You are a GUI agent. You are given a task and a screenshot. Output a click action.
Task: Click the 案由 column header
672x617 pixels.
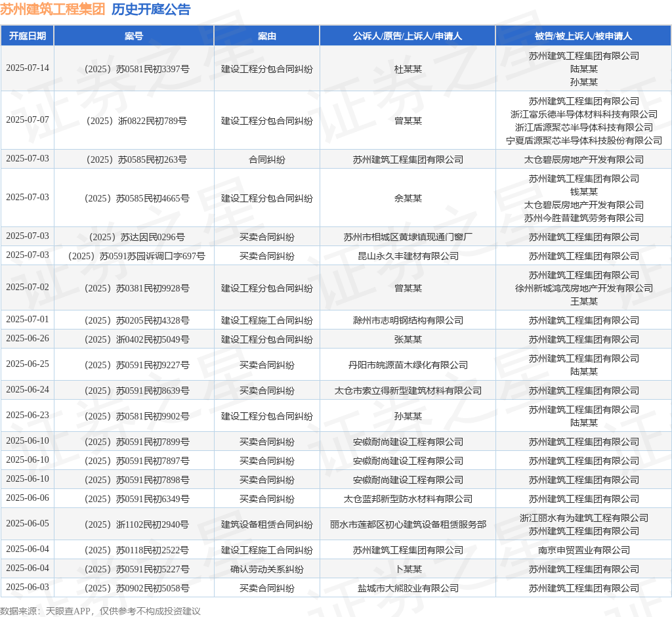point(267,36)
